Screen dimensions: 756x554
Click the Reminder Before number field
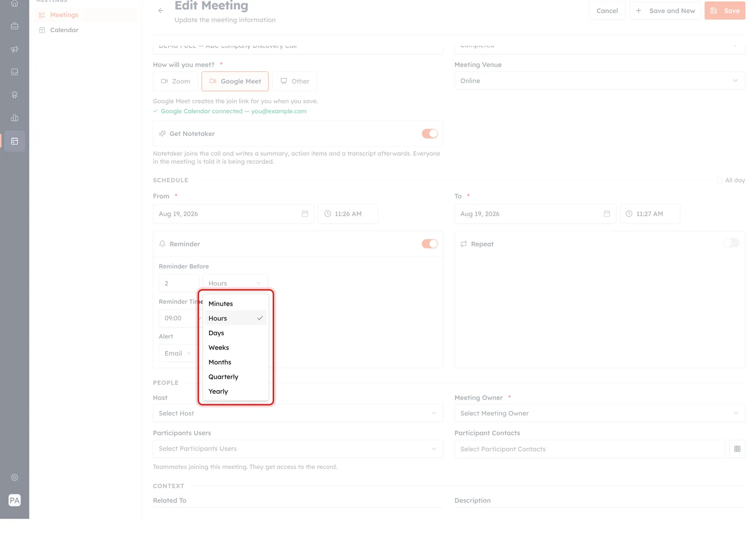179,283
